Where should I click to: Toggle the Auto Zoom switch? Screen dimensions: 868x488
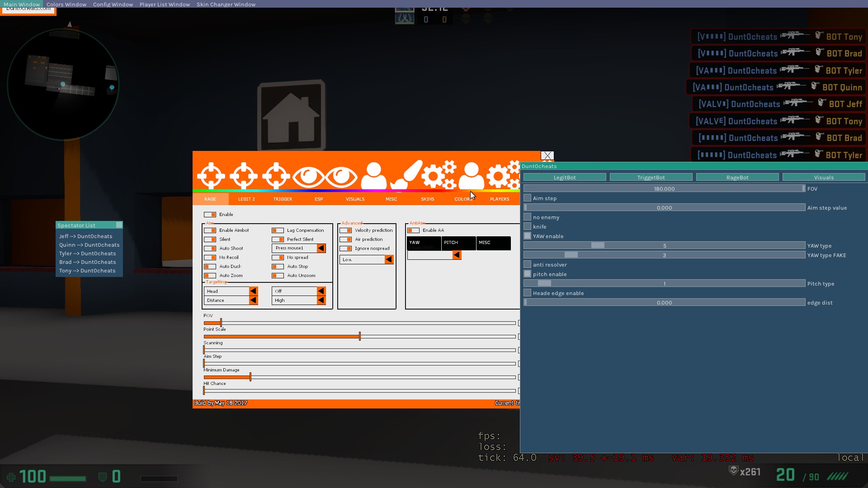(210, 276)
